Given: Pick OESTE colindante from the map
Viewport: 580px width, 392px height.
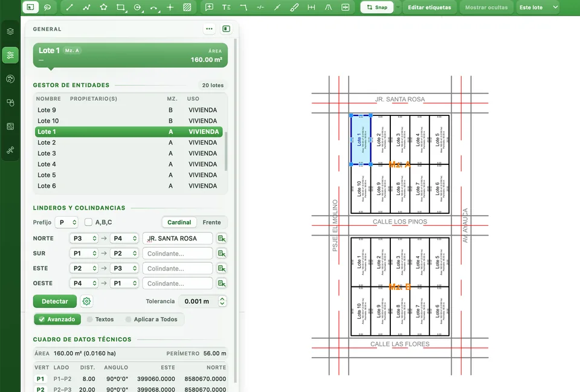Looking at the screenshot, I should pyautogui.click(x=222, y=283).
